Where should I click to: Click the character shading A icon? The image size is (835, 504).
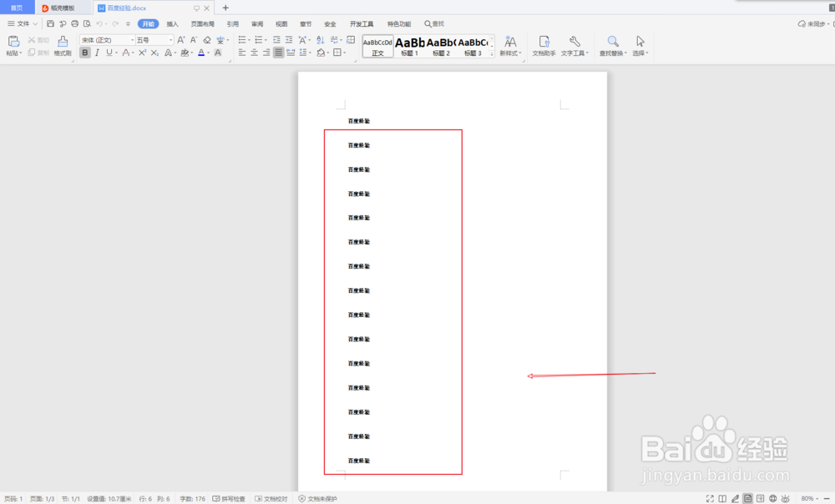click(x=218, y=53)
